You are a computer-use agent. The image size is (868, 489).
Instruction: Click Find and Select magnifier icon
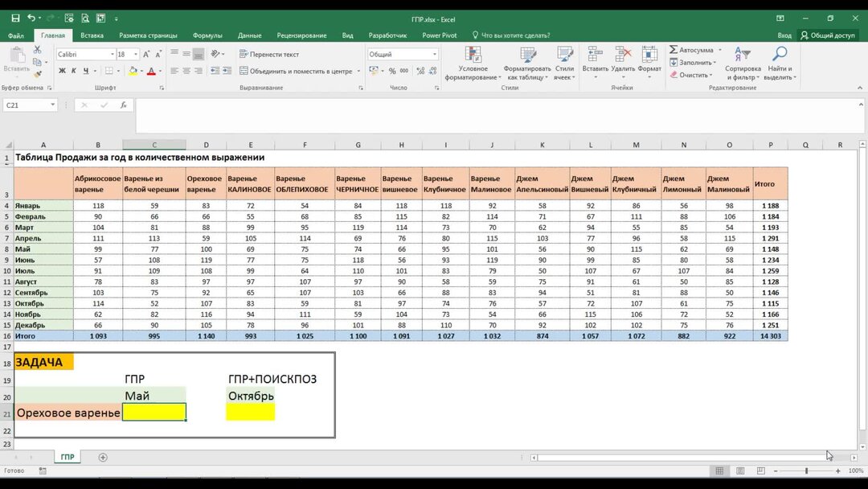(x=780, y=54)
